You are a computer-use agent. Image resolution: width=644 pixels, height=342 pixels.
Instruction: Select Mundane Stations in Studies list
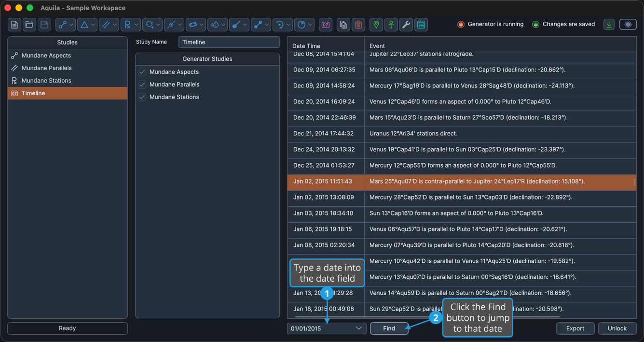(68, 81)
